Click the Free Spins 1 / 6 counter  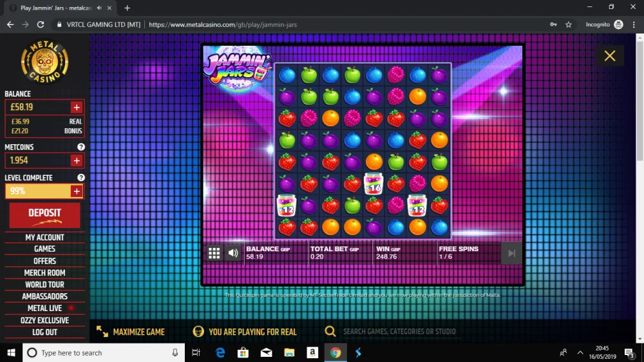459,252
